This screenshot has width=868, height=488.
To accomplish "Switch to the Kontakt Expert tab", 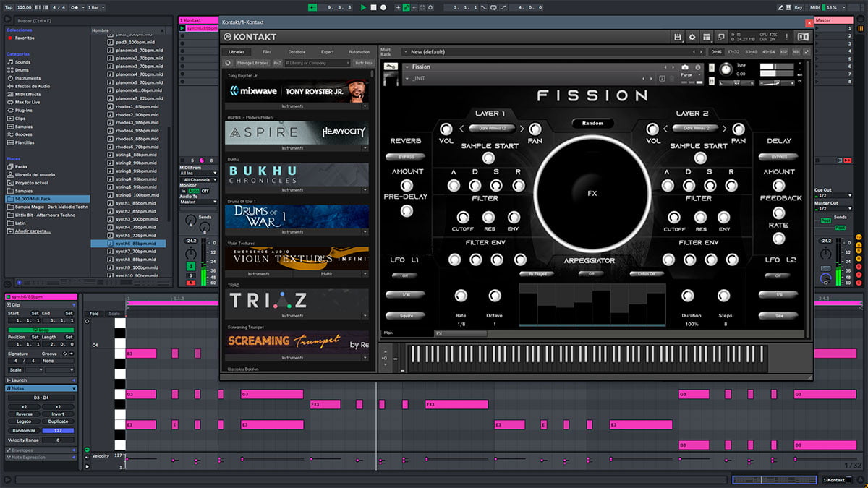I will tap(328, 52).
